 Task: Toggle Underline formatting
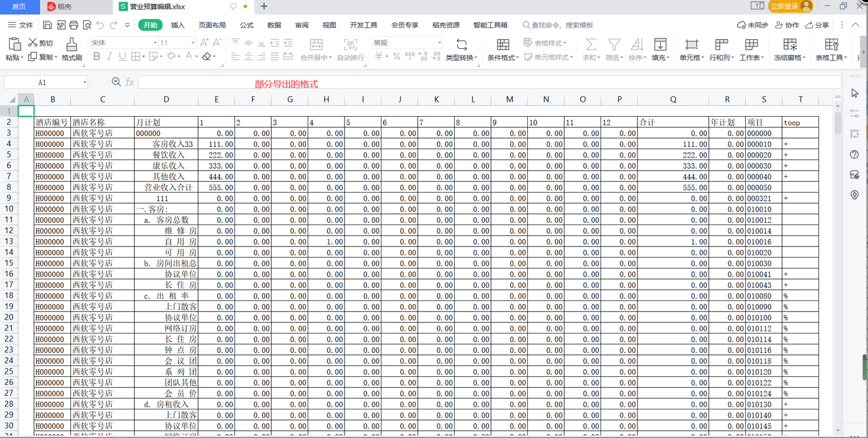click(122, 56)
